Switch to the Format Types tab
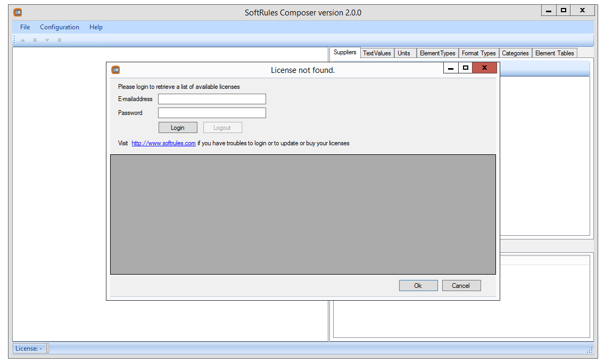This screenshot has height=364, width=604. (479, 53)
